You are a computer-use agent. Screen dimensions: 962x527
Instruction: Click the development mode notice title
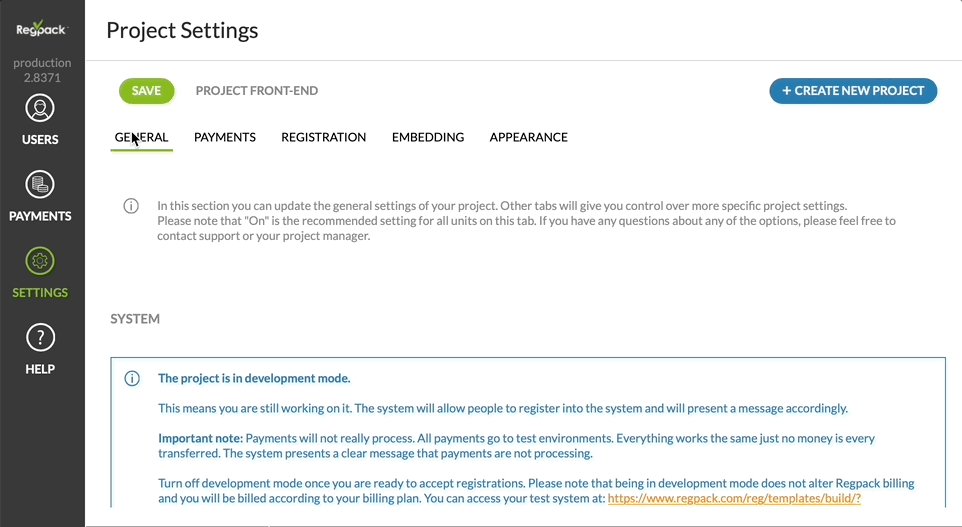click(x=254, y=378)
